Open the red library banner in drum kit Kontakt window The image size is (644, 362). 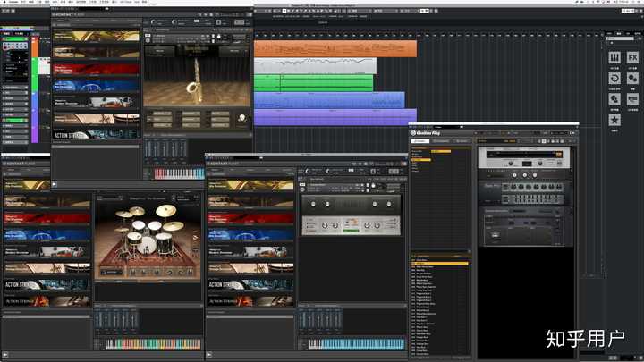click(47, 218)
